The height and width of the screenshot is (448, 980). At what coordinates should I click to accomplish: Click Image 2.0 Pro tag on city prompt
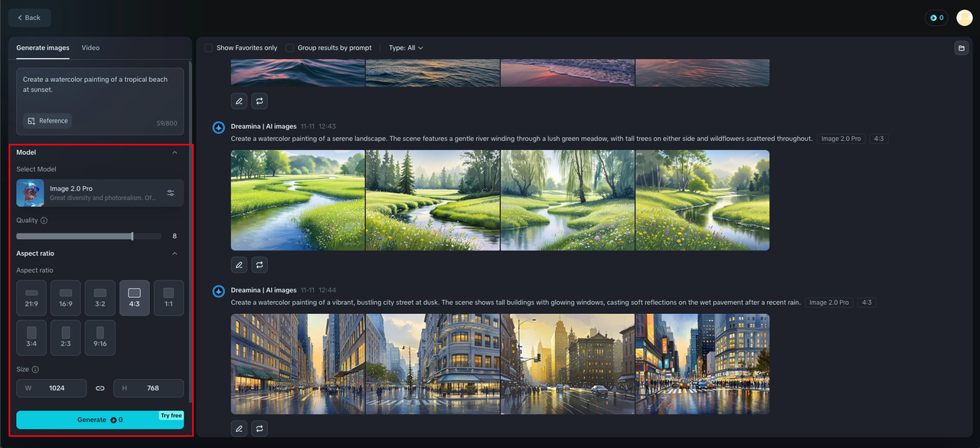pyautogui.click(x=829, y=302)
